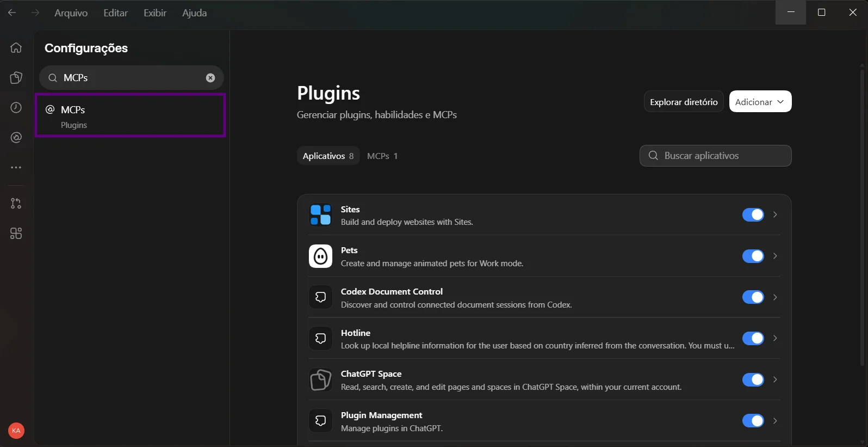Open the apps grid icon in the sidebar
868x447 pixels.
point(16,233)
